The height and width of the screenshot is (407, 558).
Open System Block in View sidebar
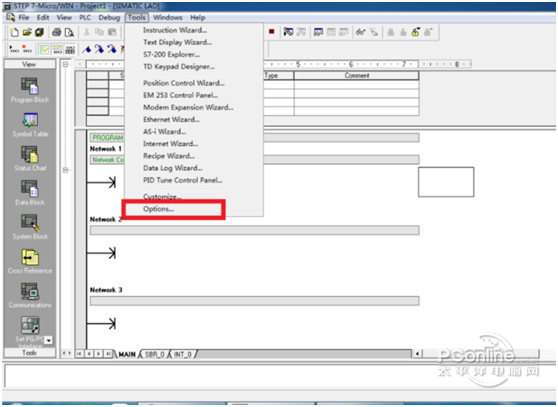30,227
